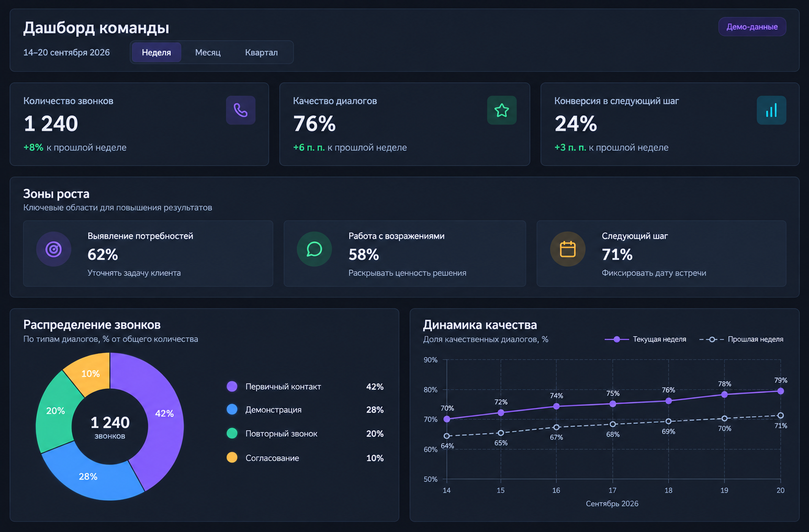
Task: Click the 76% dialog quality value
Action: click(314, 124)
